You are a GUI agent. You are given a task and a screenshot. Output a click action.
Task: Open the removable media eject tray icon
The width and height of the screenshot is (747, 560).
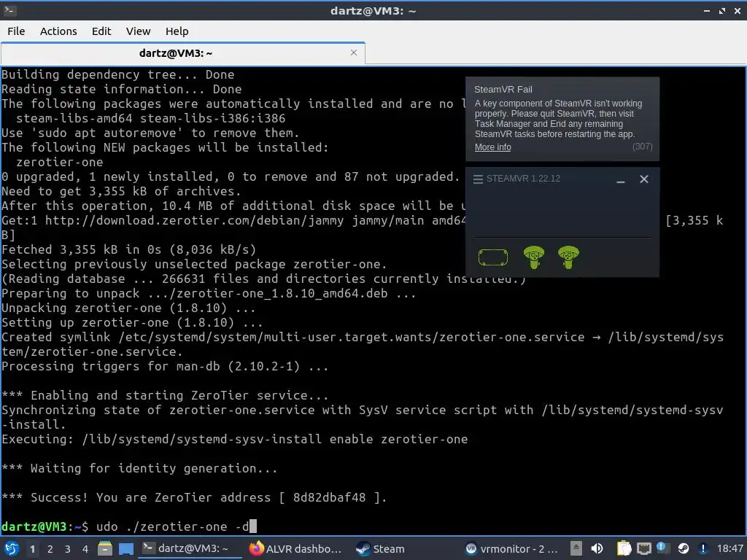pyautogui.click(x=576, y=548)
